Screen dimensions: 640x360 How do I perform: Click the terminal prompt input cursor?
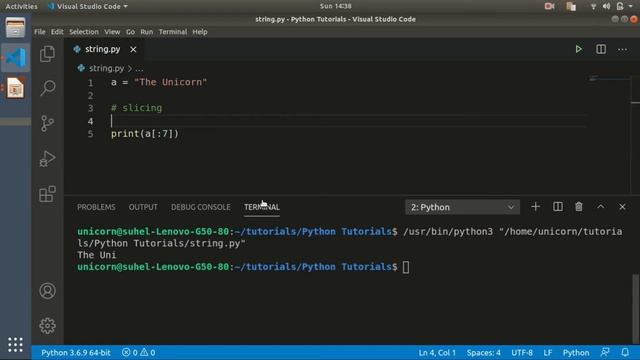point(406,267)
